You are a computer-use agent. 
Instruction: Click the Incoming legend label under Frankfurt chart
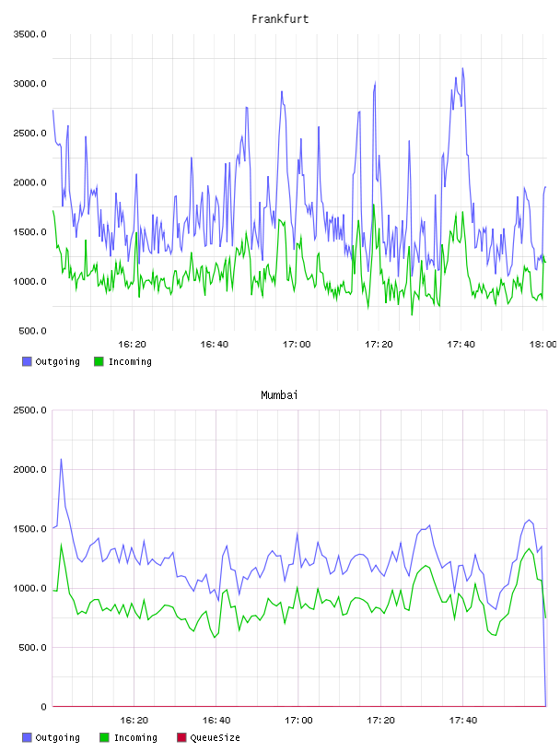tap(130, 361)
